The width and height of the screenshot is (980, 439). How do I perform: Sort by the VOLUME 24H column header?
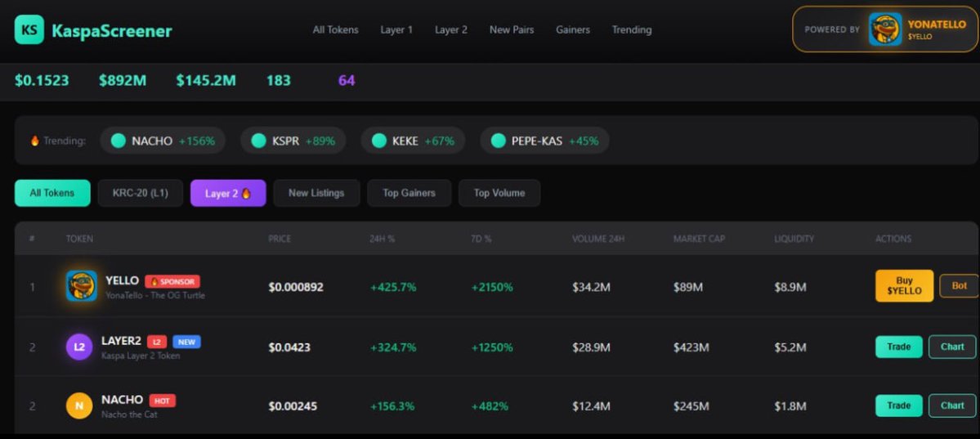598,239
